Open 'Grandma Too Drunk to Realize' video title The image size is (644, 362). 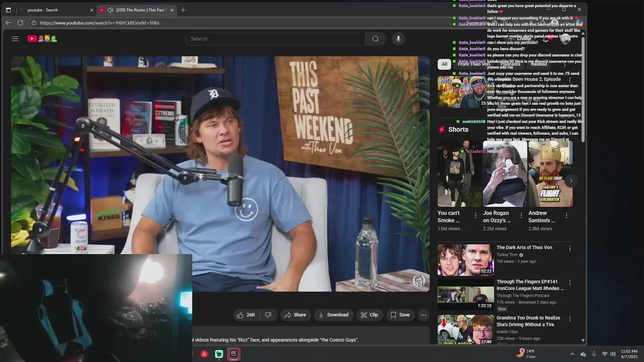[x=528, y=321]
